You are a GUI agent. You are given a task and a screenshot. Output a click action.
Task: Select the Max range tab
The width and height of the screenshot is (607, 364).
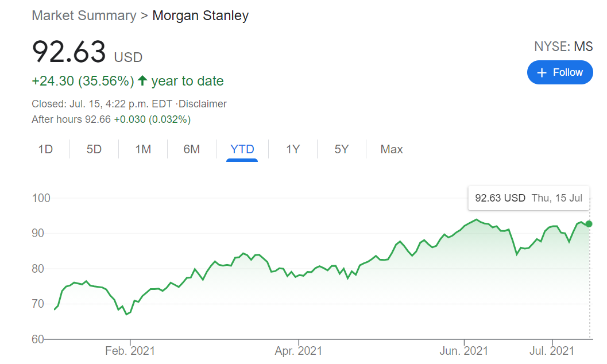point(392,149)
